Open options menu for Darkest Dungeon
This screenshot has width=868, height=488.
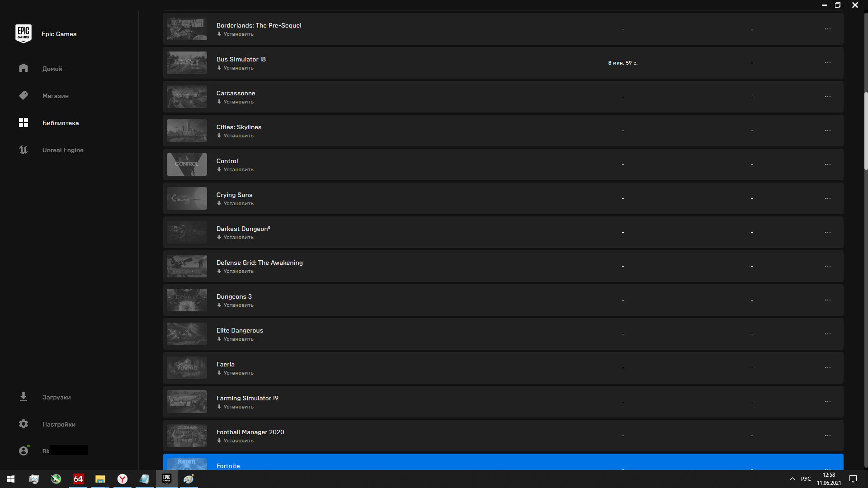(828, 232)
